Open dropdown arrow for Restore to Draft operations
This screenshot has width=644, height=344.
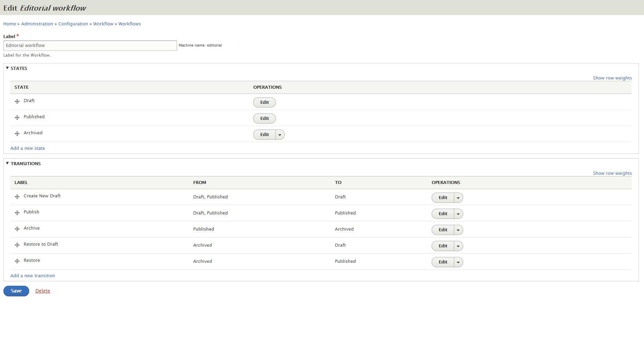(458, 246)
